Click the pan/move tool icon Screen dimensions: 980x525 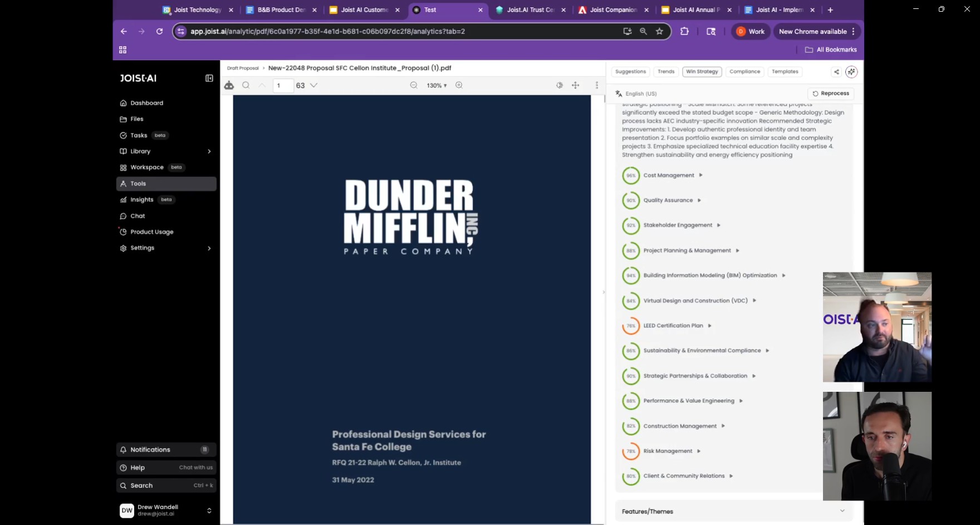576,85
